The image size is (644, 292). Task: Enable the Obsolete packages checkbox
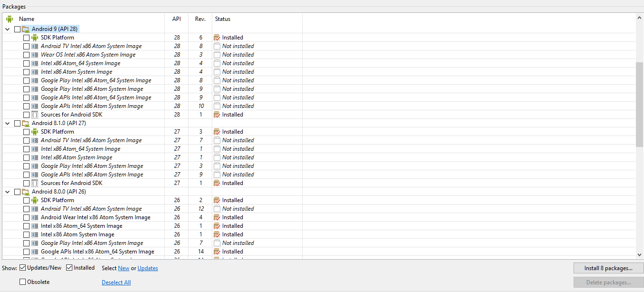pyautogui.click(x=22, y=282)
